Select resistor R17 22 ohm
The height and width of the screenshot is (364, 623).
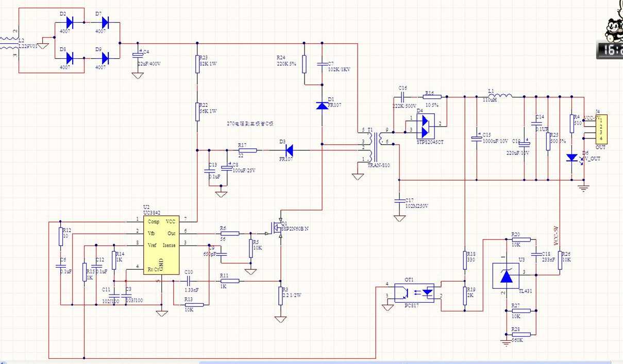[247, 150]
